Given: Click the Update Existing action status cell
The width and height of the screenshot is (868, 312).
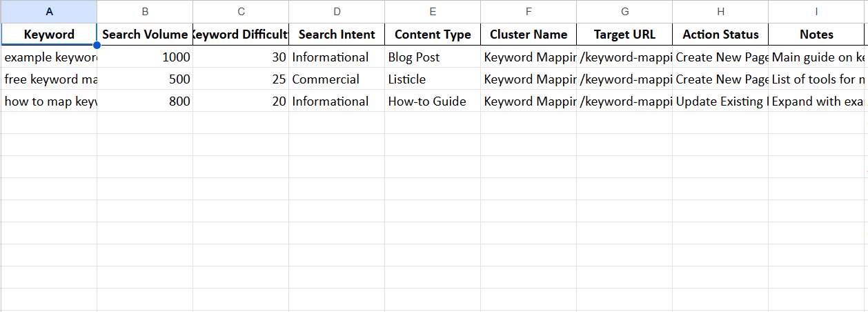Looking at the screenshot, I should [720, 101].
